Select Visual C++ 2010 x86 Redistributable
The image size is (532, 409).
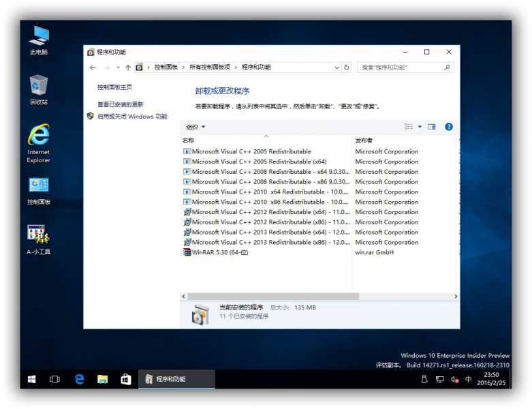(266, 202)
